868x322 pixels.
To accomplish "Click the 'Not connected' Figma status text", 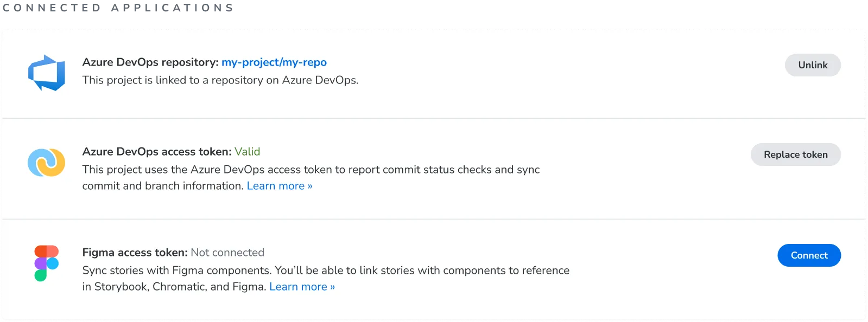I will pos(227,253).
